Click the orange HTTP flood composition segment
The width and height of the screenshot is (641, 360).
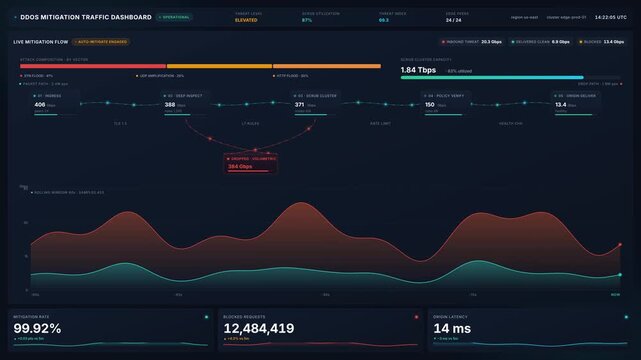(x=327, y=66)
